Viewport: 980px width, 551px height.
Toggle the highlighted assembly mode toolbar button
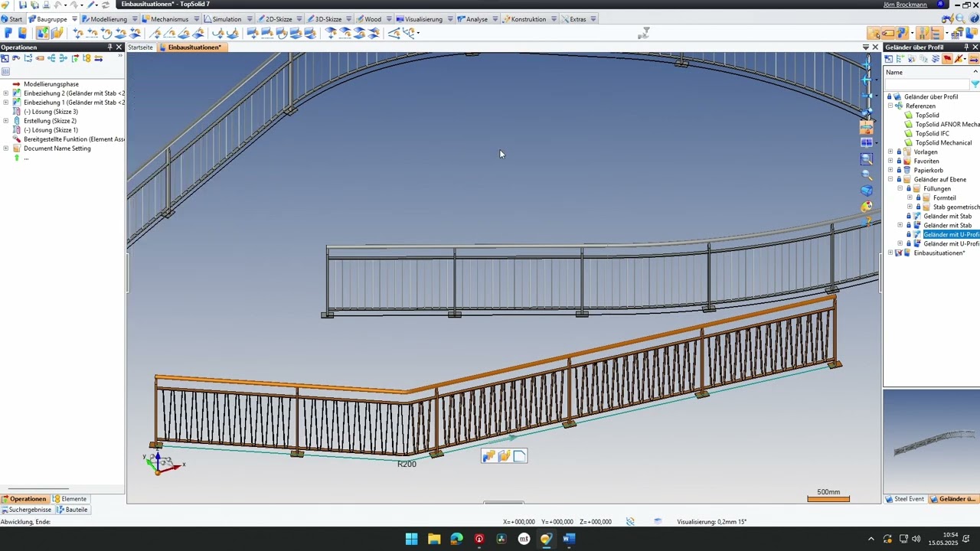(43, 33)
